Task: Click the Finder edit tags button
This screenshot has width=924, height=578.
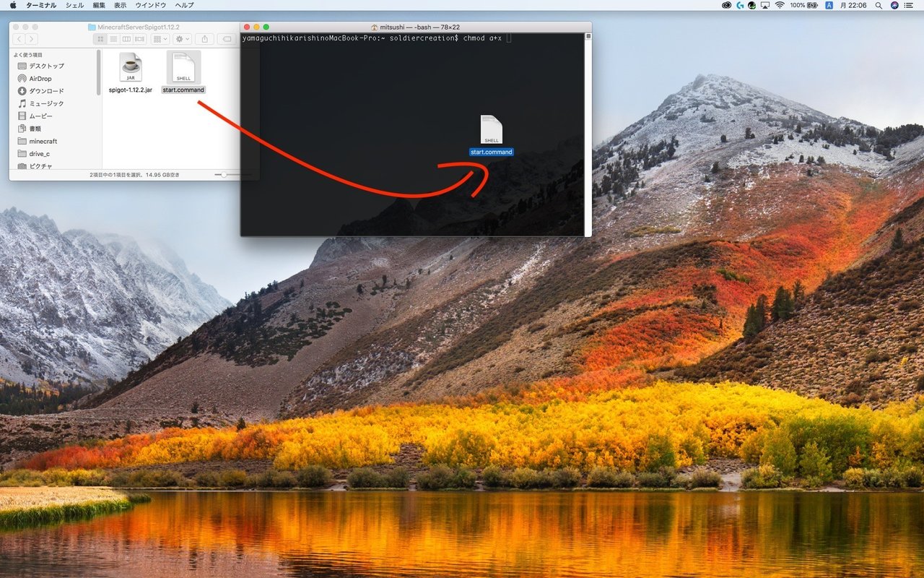Action: tap(227, 39)
